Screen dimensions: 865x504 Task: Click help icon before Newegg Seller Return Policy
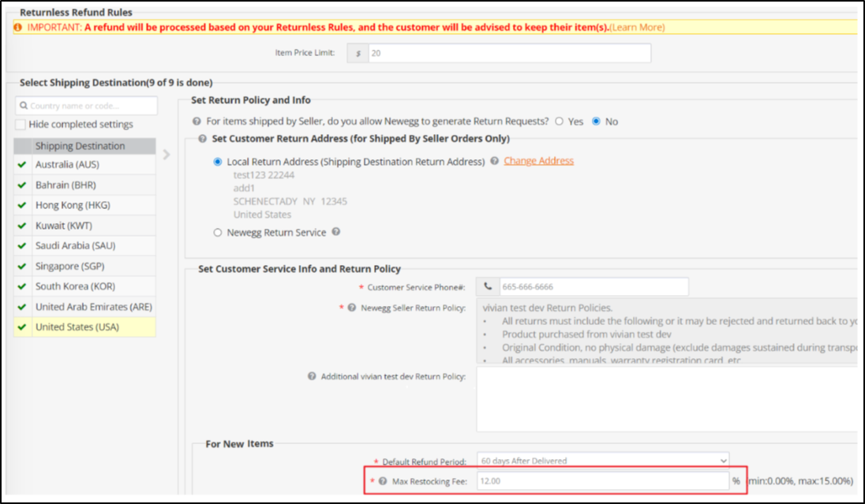click(x=351, y=308)
